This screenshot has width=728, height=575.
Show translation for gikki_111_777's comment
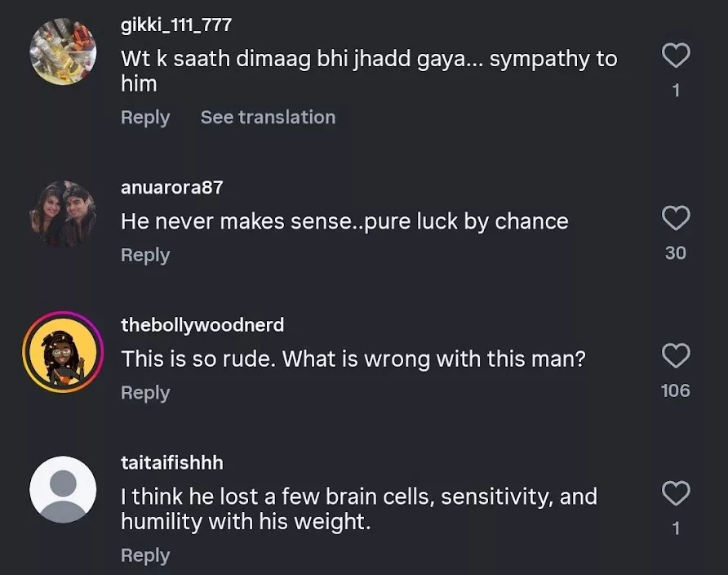tap(268, 117)
